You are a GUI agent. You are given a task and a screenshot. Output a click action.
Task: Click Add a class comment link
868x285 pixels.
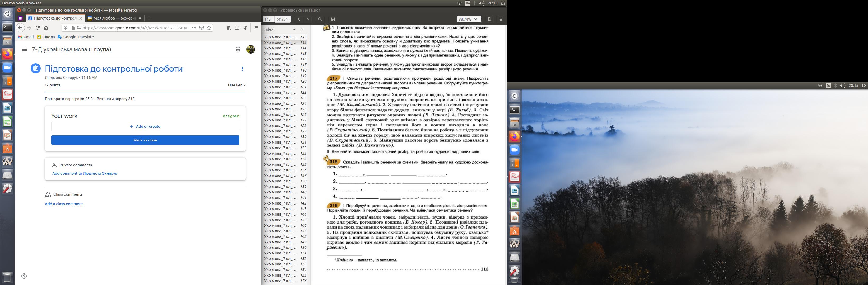click(x=64, y=204)
